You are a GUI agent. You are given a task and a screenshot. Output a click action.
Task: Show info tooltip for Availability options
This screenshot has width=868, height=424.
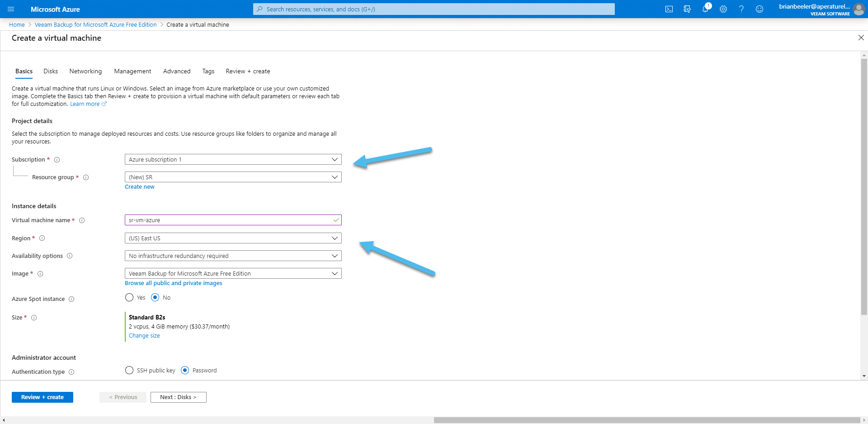pos(70,256)
